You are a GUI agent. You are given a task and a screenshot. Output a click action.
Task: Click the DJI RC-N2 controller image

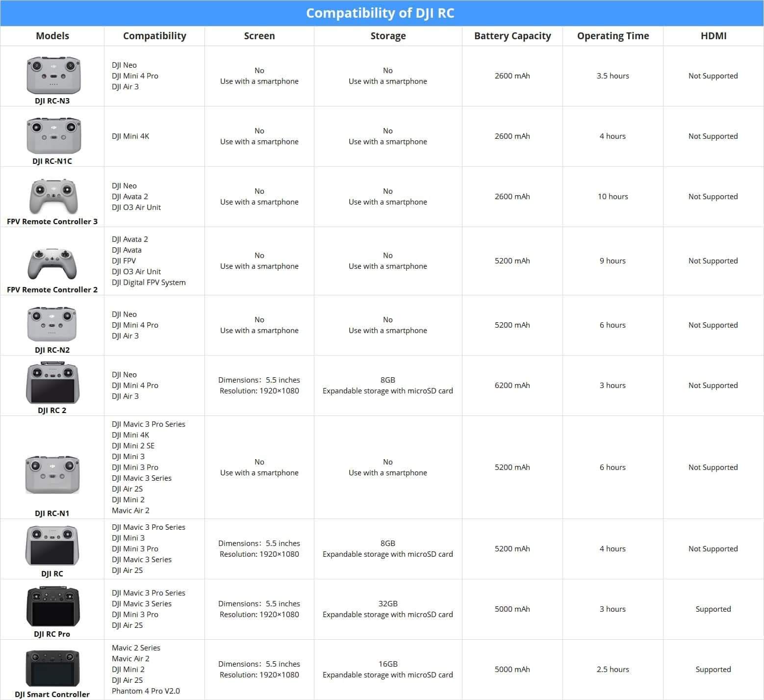coord(52,324)
